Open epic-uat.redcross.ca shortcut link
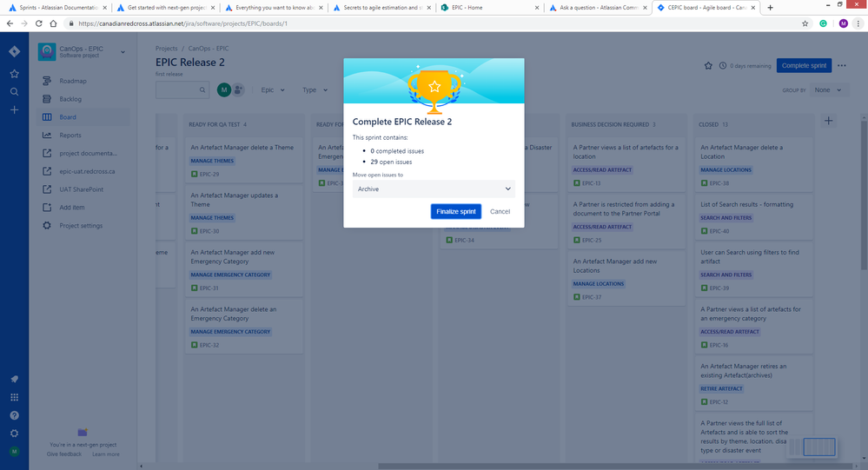 point(84,171)
